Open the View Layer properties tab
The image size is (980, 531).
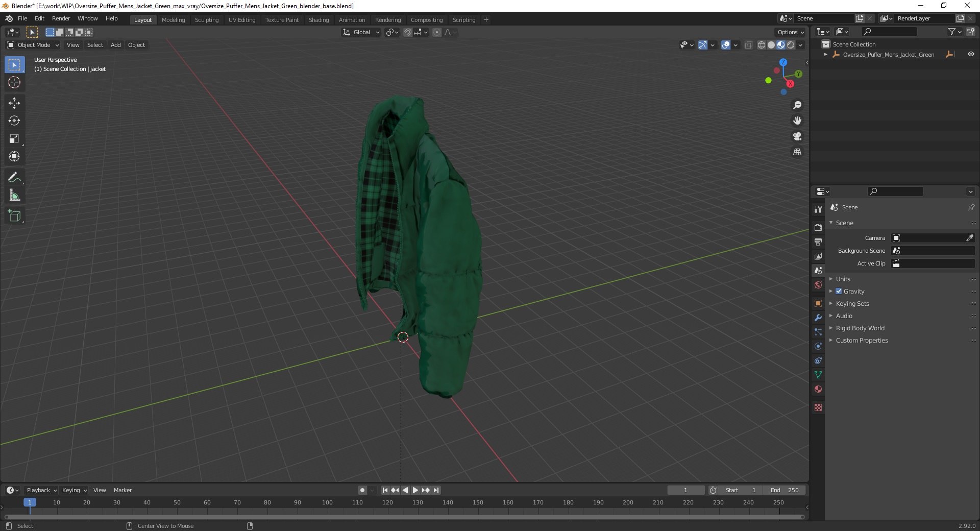click(x=818, y=256)
